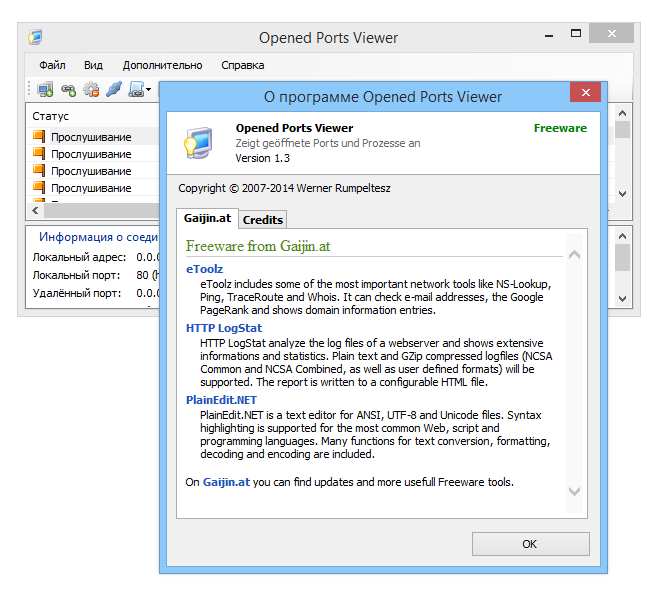Click the scroll with chain link toolbar icon

[x=137, y=89]
